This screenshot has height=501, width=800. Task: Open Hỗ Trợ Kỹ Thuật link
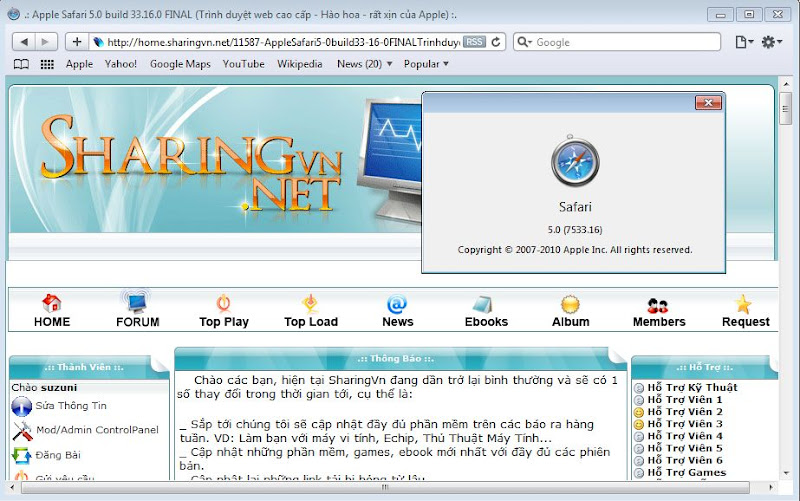[692, 388]
